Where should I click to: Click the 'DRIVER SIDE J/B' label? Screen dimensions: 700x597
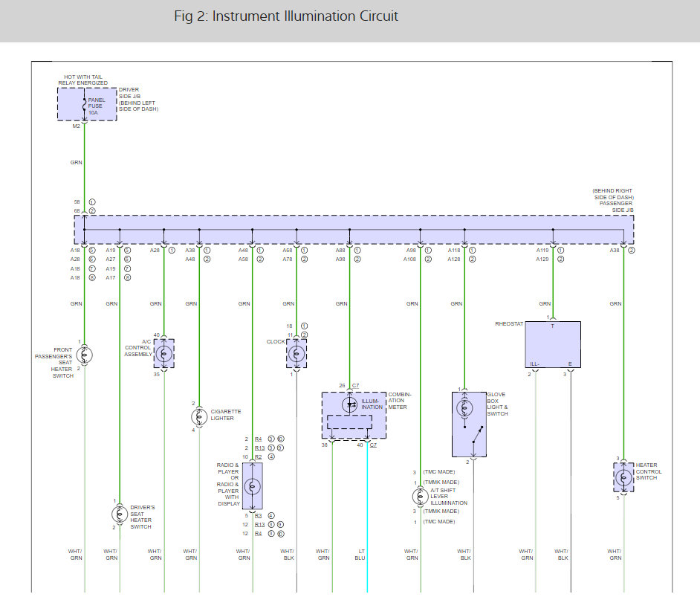click(x=129, y=93)
